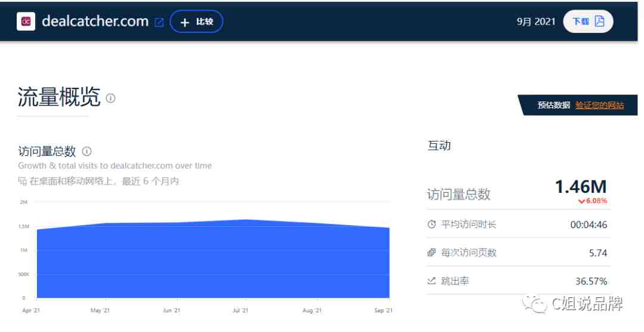Click the 500K y-axis label

coord(24,274)
